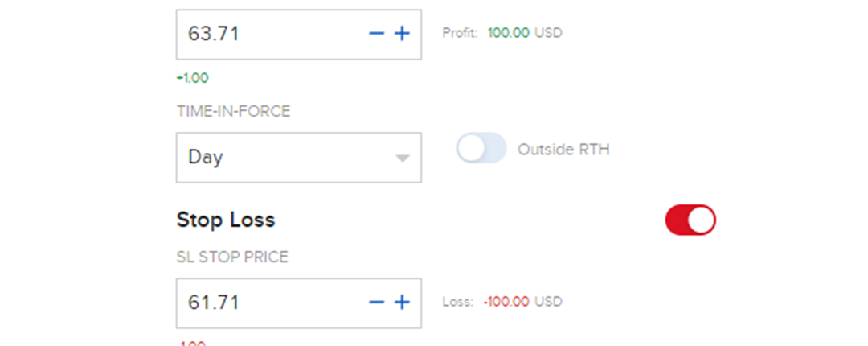Click the Outside RTH label
The height and width of the screenshot is (346, 868).
click(563, 150)
